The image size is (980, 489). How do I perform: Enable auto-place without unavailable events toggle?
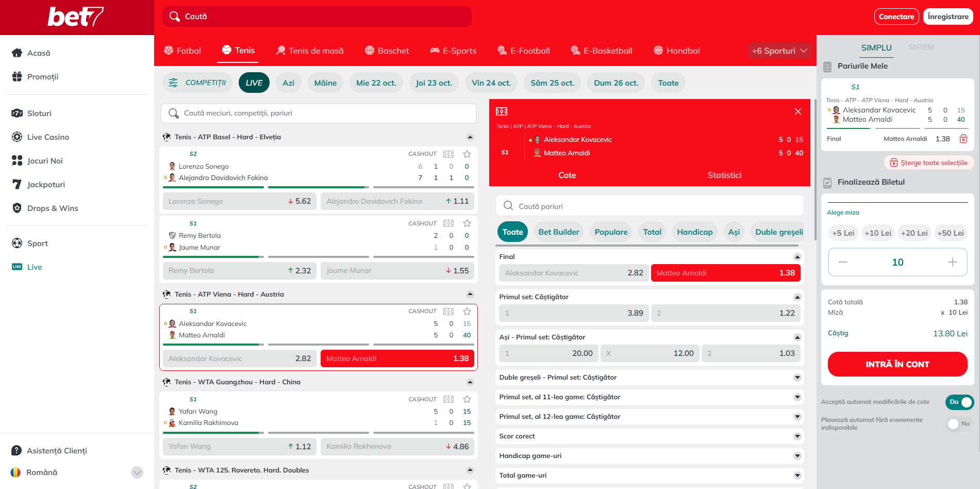click(959, 423)
